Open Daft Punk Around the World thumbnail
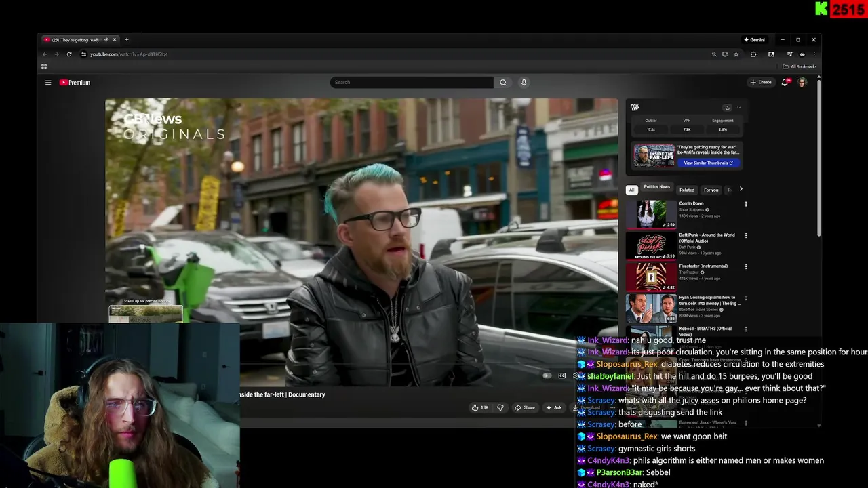The height and width of the screenshot is (488, 868). point(651,245)
